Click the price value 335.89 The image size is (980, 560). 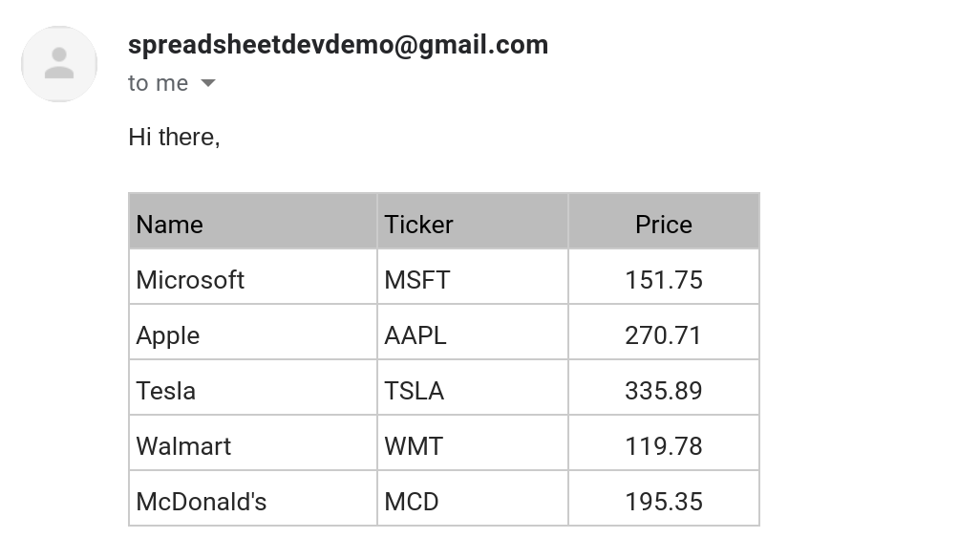(664, 391)
